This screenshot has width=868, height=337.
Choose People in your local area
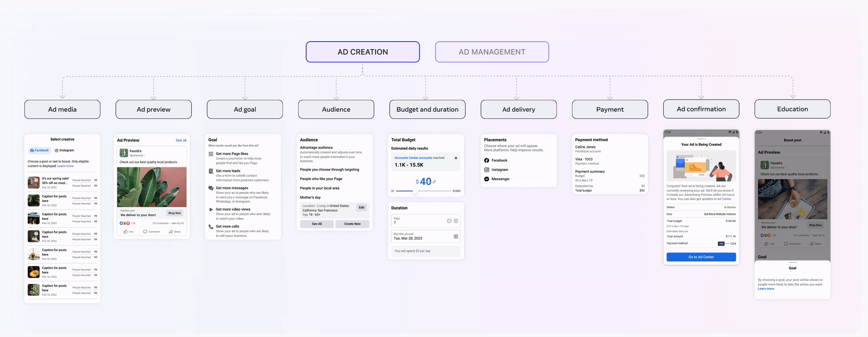pos(320,188)
